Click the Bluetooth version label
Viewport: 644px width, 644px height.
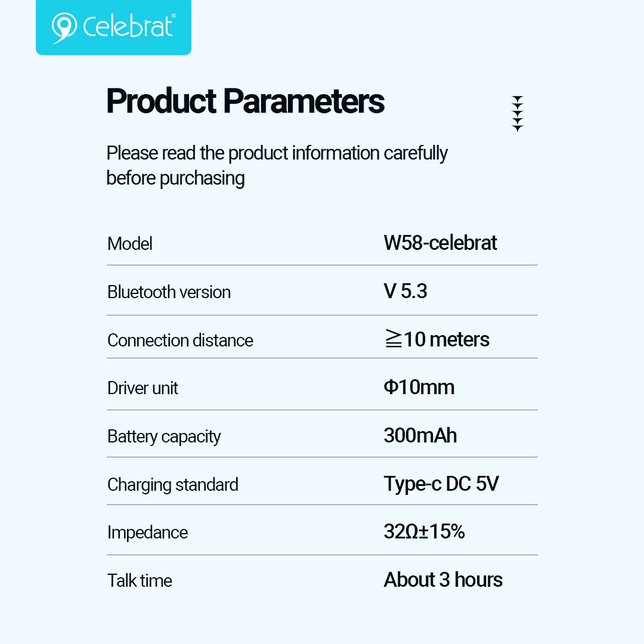[x=169, y=292]
